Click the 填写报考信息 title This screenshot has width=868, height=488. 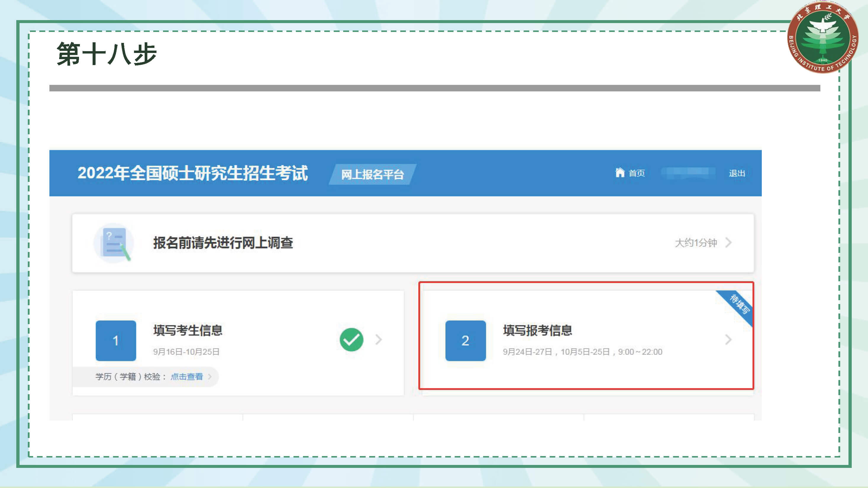point(538,330)
